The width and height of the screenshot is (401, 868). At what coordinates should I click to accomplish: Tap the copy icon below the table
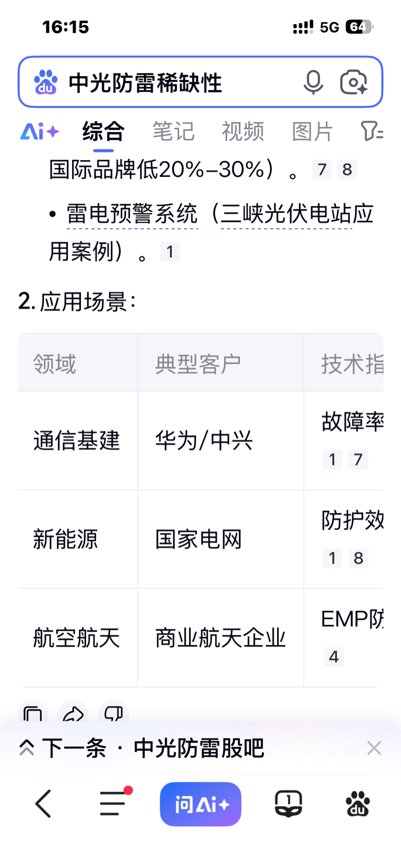pos(33,713)
